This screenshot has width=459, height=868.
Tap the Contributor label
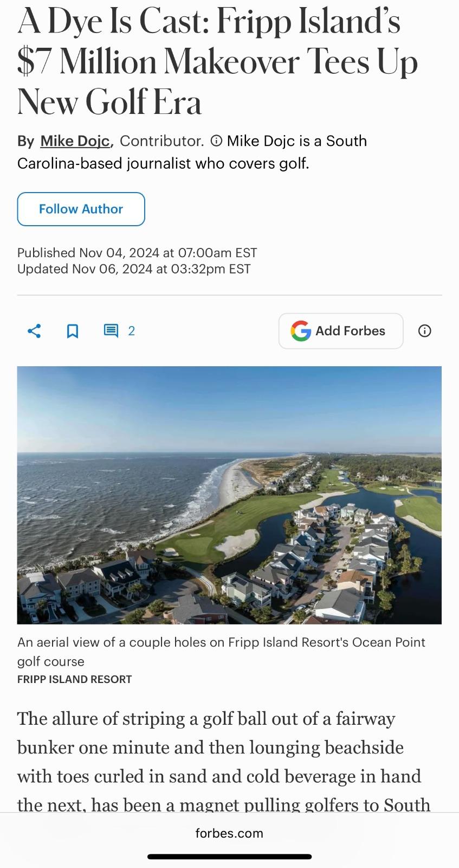pyautogui.click(x=161, y=141)
